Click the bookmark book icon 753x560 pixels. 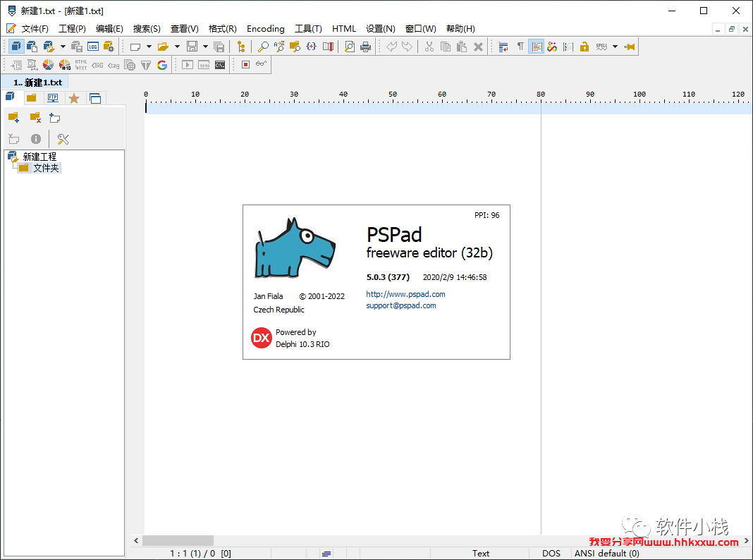pyautogui.click(x=328, y=47)
